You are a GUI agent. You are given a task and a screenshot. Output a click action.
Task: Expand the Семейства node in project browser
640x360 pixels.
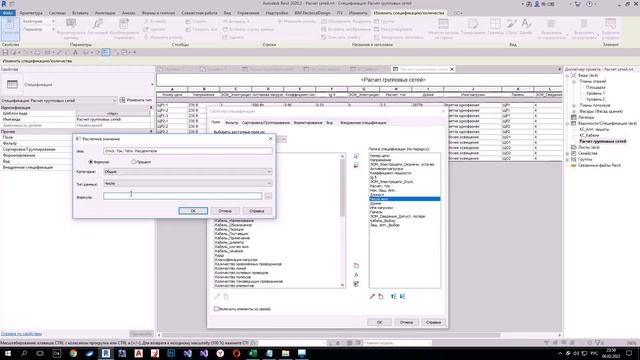[x=567, y=153]
